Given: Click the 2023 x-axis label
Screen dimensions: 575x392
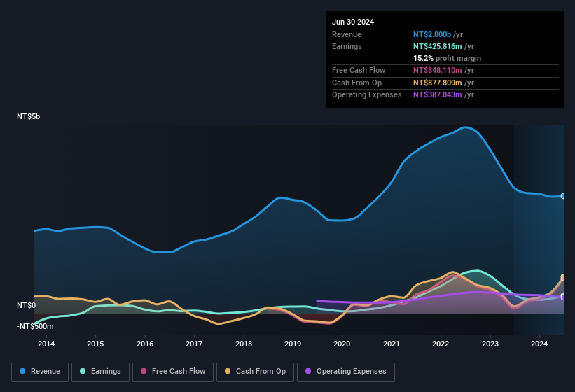Looking at the screenshot, I should click(490, 344).
